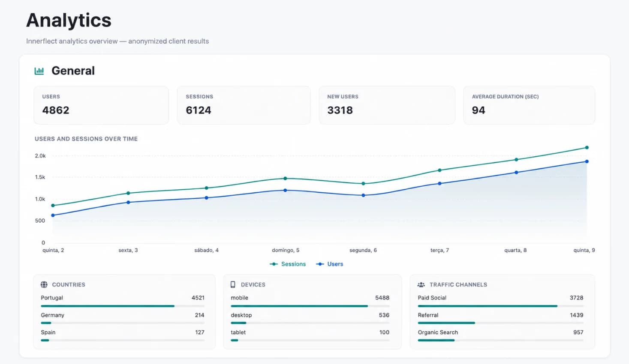The width and height of the screenshot is (629, 364).
Task: Click the desktop device label
Action: (x=241, y=315)
